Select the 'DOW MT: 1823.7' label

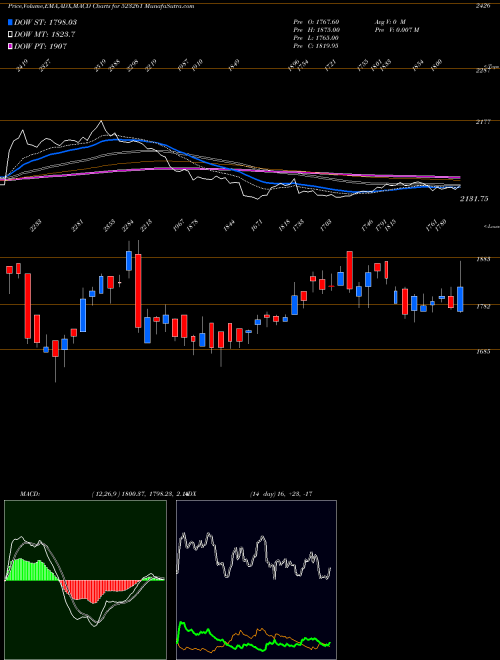pos(45,35)
